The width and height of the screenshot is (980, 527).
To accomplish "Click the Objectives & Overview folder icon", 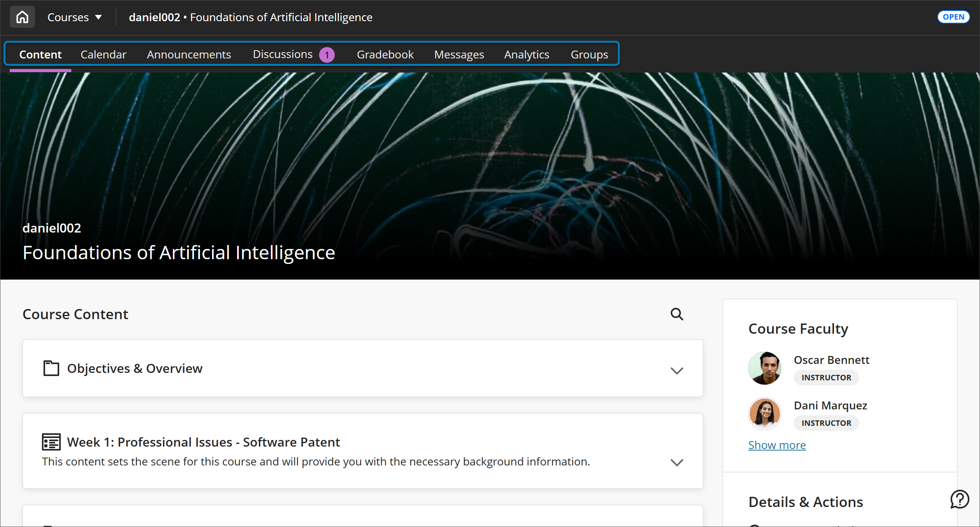I will point(51,368).
